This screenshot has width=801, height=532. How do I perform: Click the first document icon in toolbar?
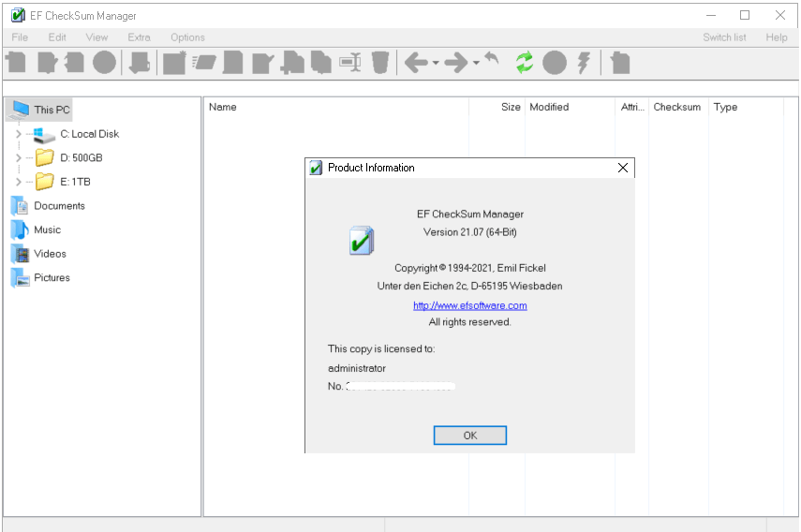coord(16,63)
